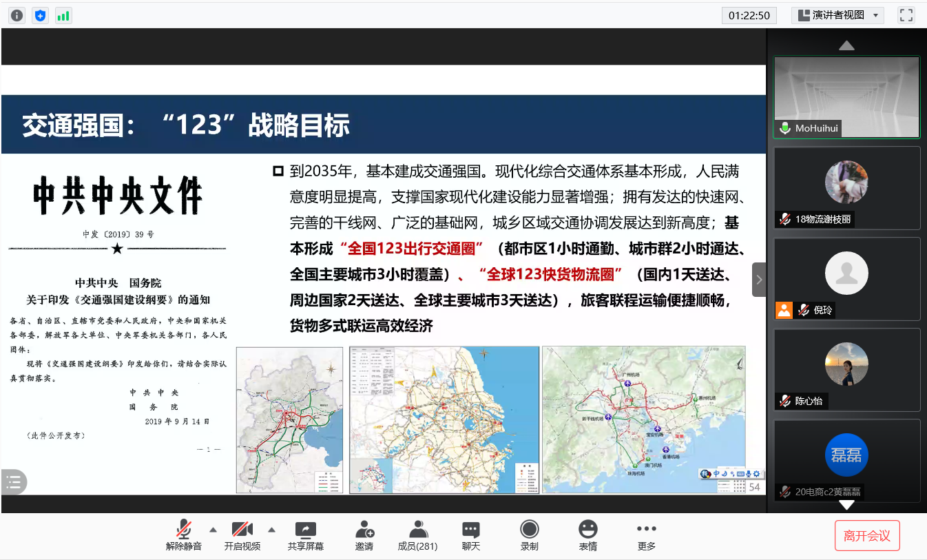Select MoHuihui's video thumbnail
Screen dimensions: 927x560
pos(846,96)
